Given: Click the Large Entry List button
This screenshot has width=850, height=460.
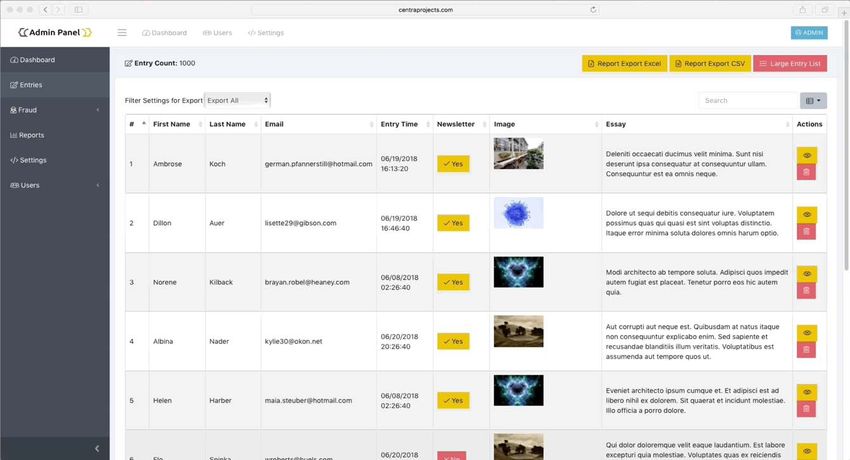Looking at the screenshot, I should pyautogui.click(x=790, y=64).
